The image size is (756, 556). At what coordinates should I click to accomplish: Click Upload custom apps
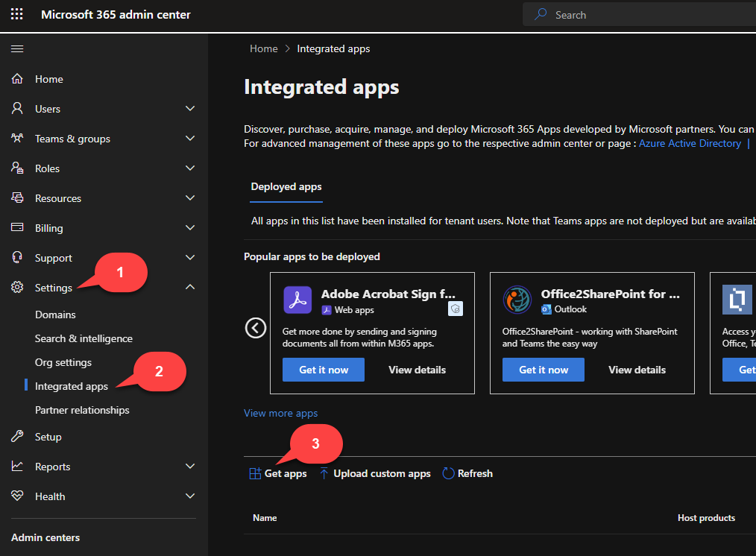pyautogui.click(x=375, y=473)
